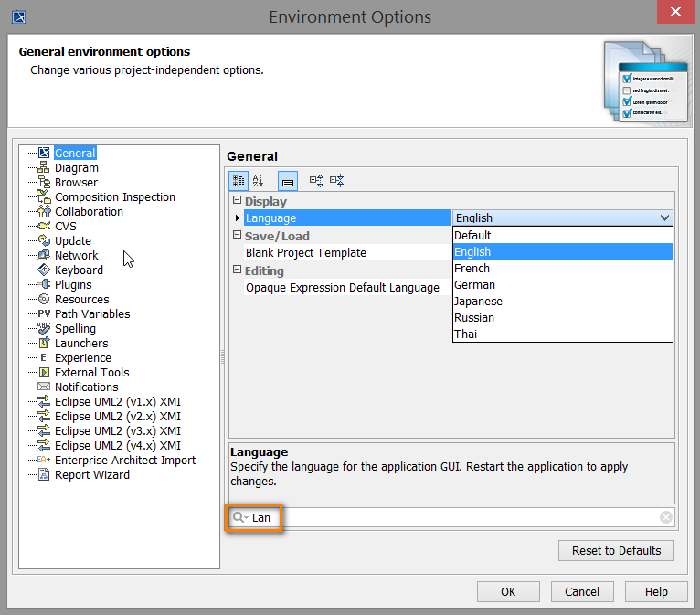Switch to categorized view in properties toolbar
The image size is (700, 615).
(x=238, y=181)
